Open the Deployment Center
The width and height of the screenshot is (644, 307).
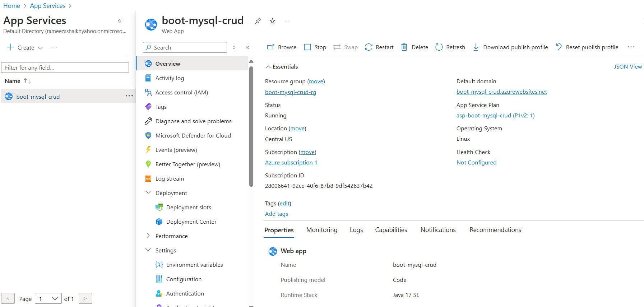coord(192,222)
